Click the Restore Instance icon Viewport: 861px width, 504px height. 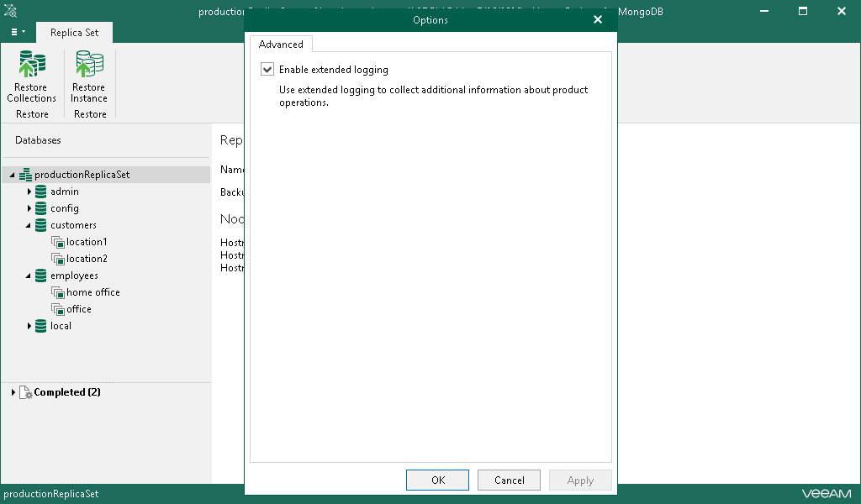coord(89,64)
